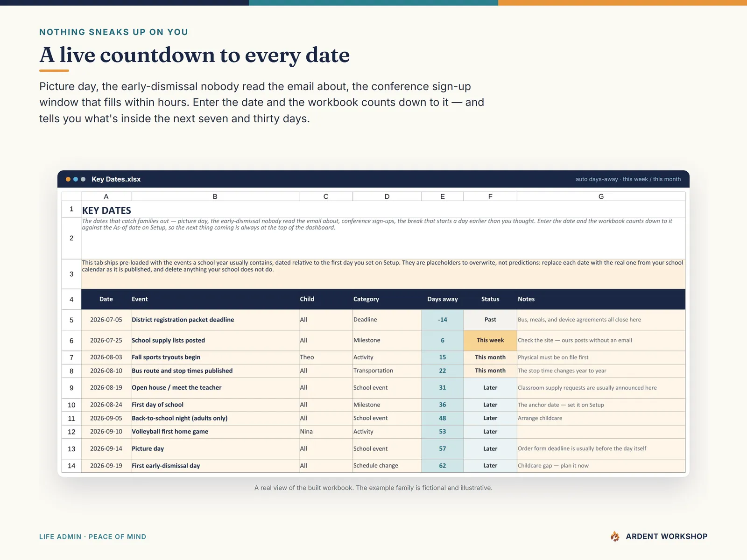Select row 4 header
Screen dimensions: 747x560
click(x=71, y=299)
